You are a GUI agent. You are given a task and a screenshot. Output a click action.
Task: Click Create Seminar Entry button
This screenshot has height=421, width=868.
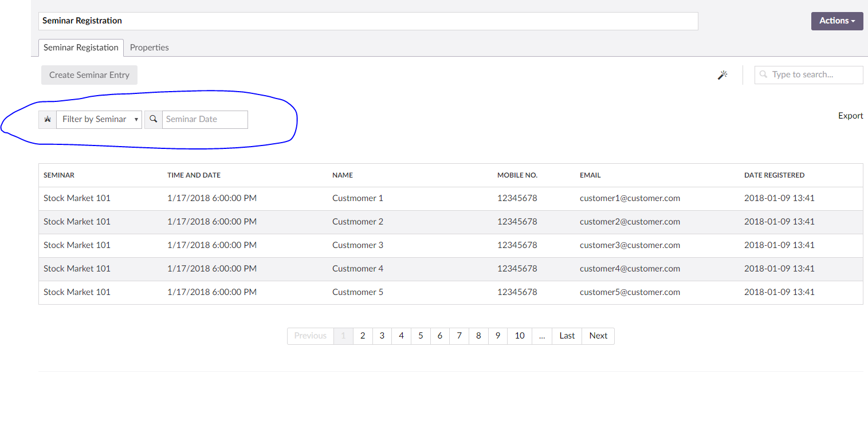point(89,75)
